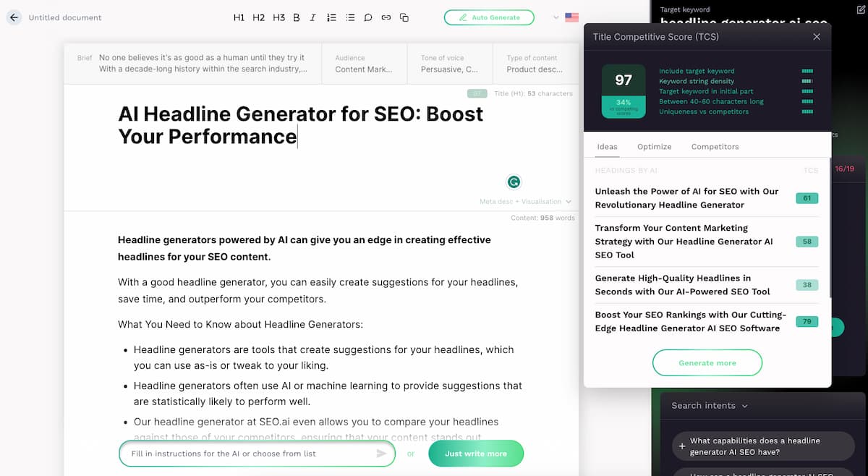
Task: Click the score badge 58
Action: point(807,242)
